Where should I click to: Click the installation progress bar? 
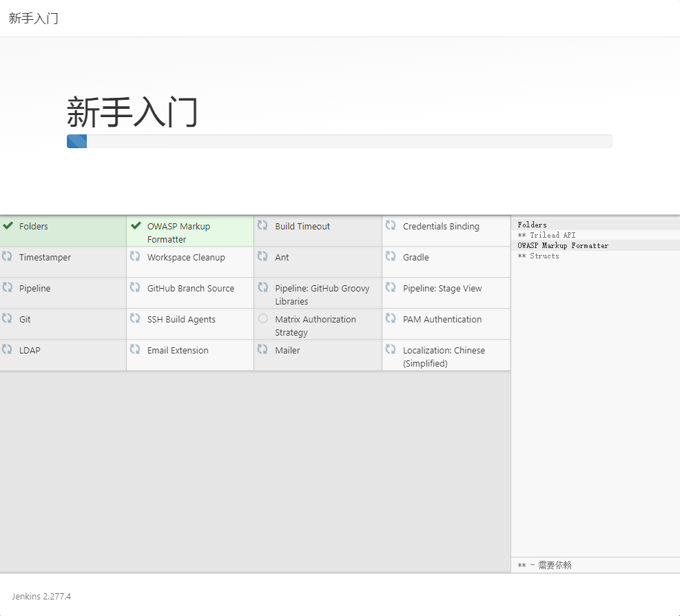click(x=340, y=141)
